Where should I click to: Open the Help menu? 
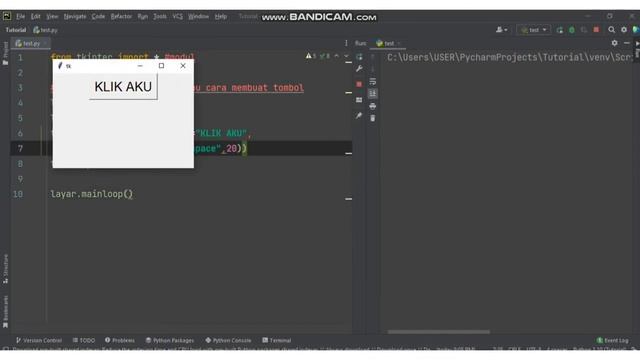coord(221,17)
